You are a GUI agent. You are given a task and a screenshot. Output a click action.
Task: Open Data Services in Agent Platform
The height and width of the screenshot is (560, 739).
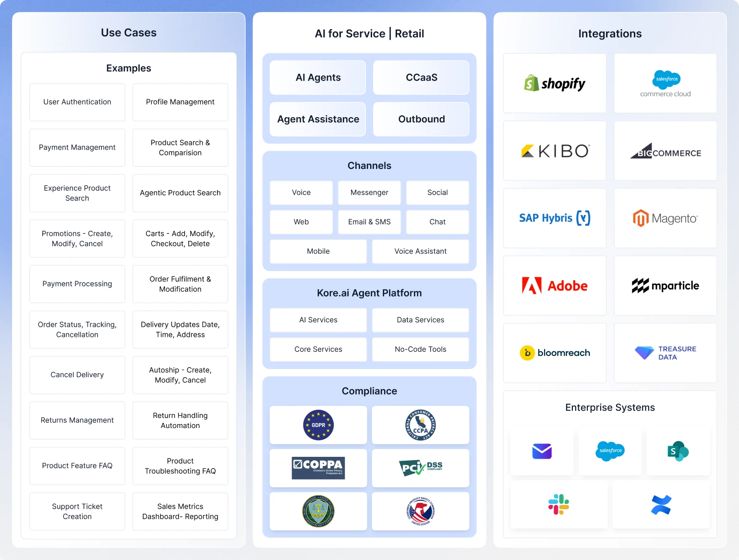[421, 320]
